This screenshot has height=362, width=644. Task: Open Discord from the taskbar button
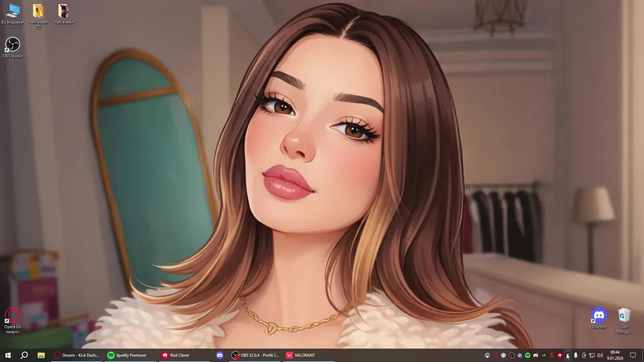point(219,355)
